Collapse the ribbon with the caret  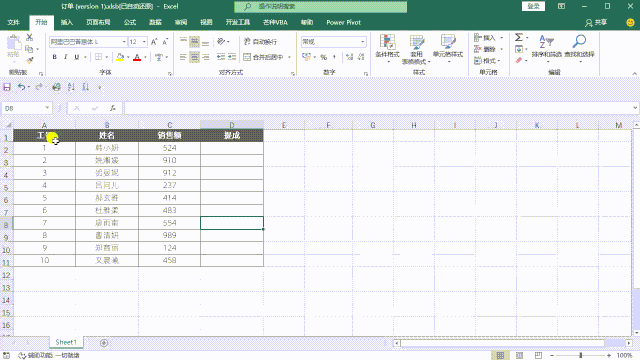(634, 73)
